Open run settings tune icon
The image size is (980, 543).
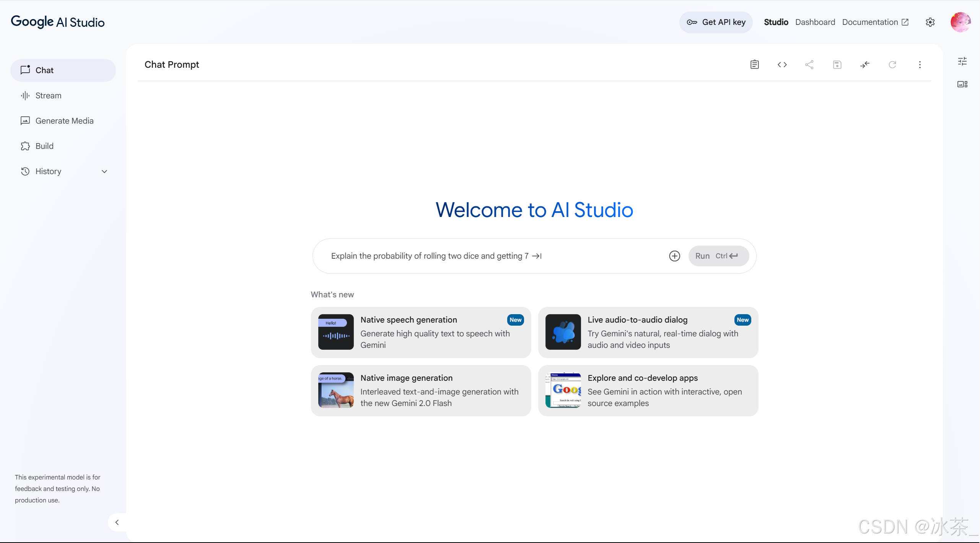tap(962, 61)
